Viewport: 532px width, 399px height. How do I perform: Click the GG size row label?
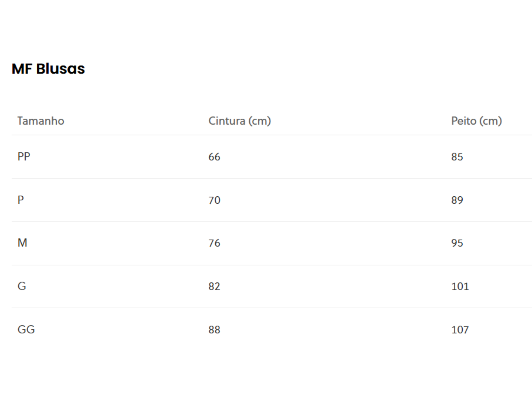[26, 330]
